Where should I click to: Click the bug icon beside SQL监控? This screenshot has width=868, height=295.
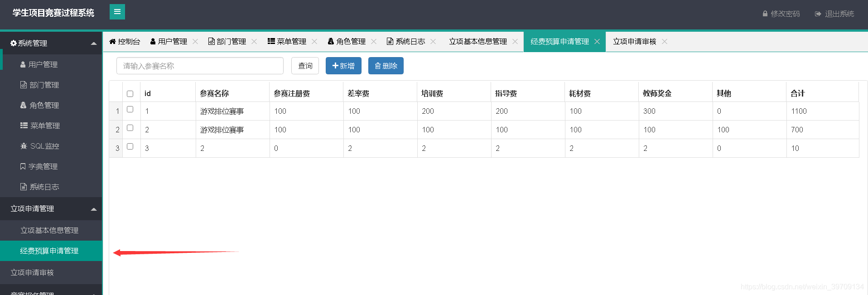pyautogui.click(x=24, y=146)
